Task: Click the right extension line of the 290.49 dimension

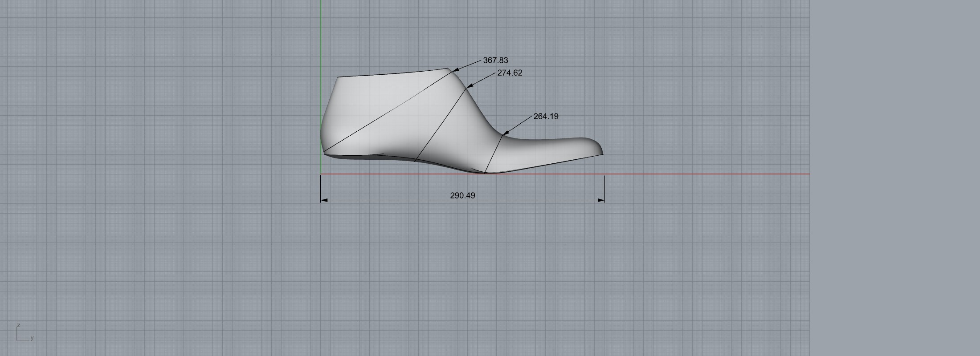Action: (604, 187)
